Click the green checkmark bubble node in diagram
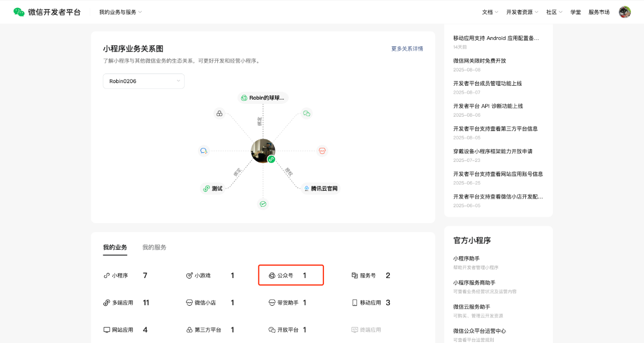The width and height of the screenshot is (644, 343). (x=263, y=203)
